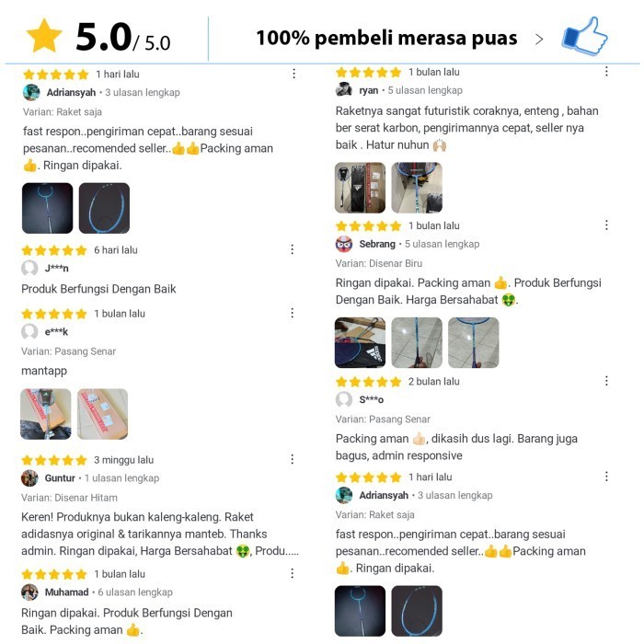
Task: Open three-dot menu on e***k's review
Action: point(292,313)
